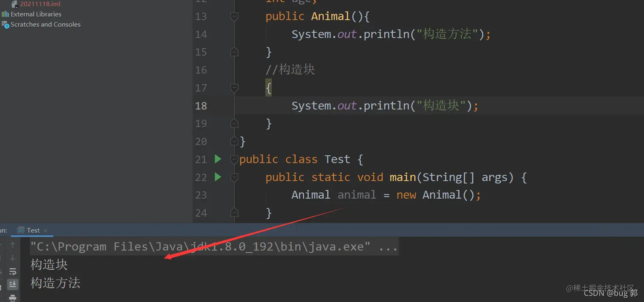The height and width of the screenshot is (302, 644).
Task: Click Test class name on line 21
Action: point(337,159)
